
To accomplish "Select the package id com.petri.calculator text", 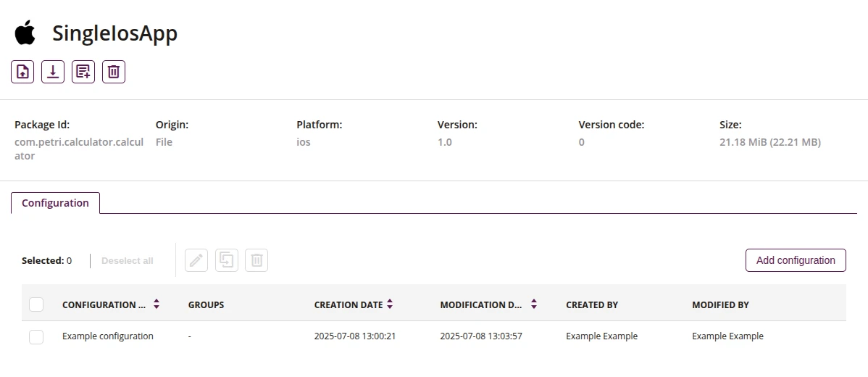I will (x=79, y=149).
